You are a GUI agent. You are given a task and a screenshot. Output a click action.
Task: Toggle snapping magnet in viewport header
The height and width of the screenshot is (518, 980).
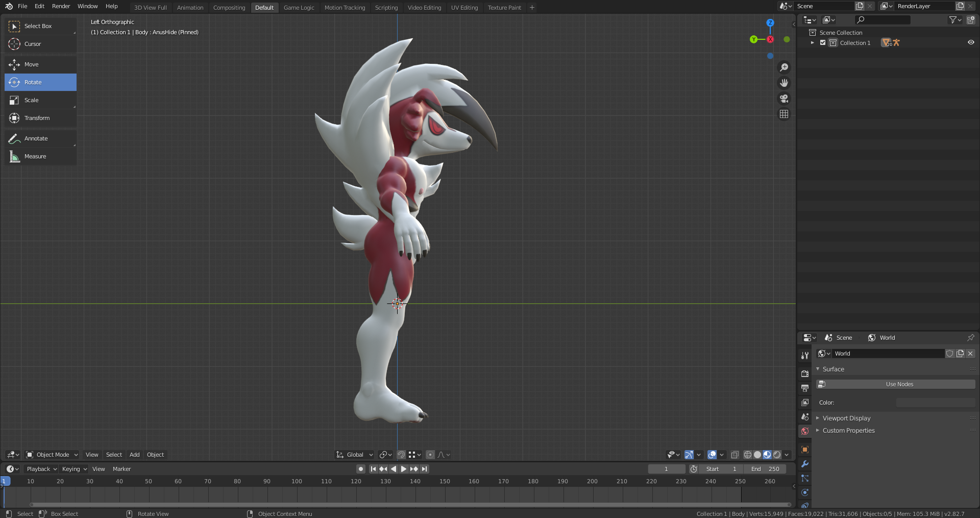tap(401, 455)
